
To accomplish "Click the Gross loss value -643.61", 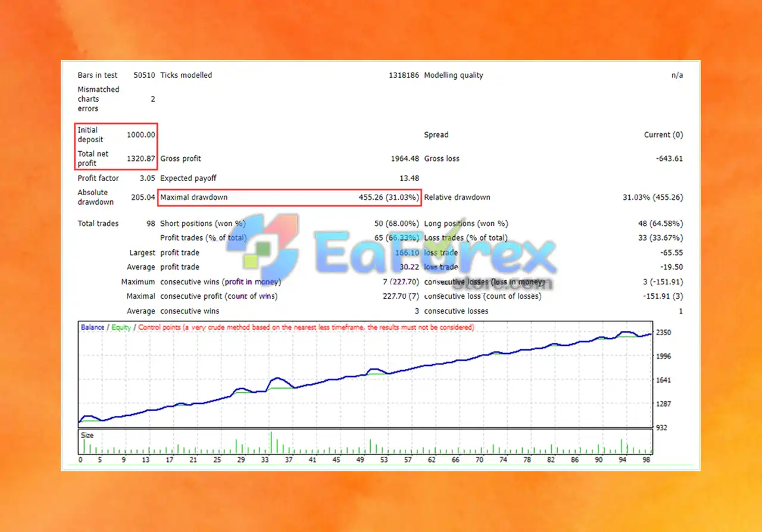I will click(x=667, y=159).
